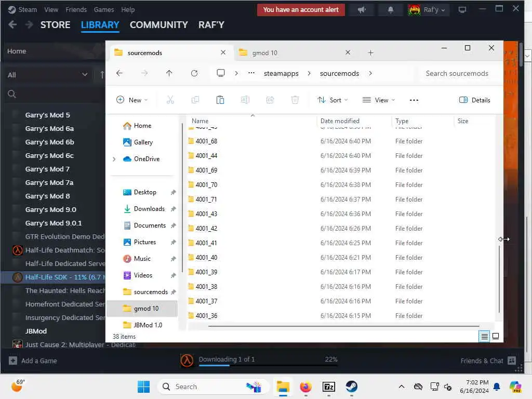Open Half-Life download icon in Steam downloads bar
Screen dimensions: 532x399
(x=187, y=361)
